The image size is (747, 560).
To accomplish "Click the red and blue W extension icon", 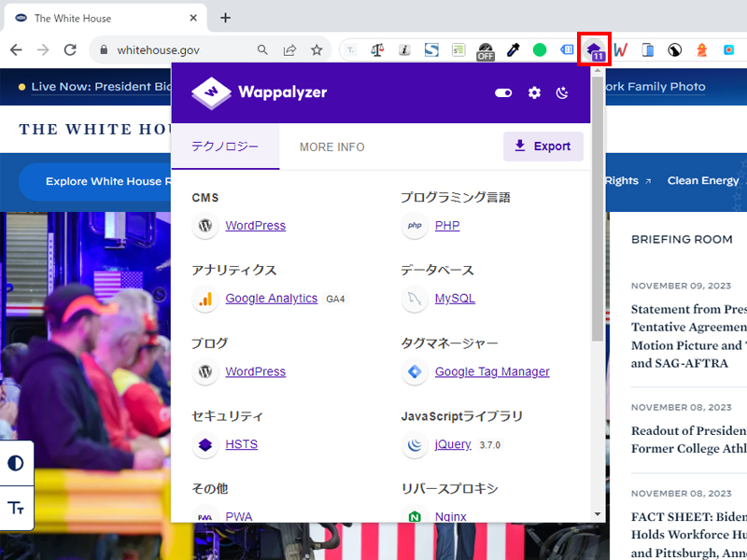I will 620,49.
